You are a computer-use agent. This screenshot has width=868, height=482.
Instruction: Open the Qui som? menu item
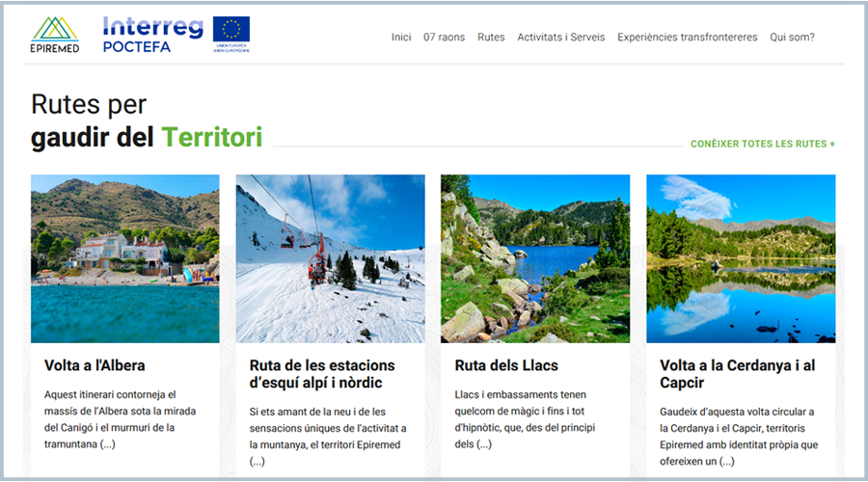click(792, 37)
